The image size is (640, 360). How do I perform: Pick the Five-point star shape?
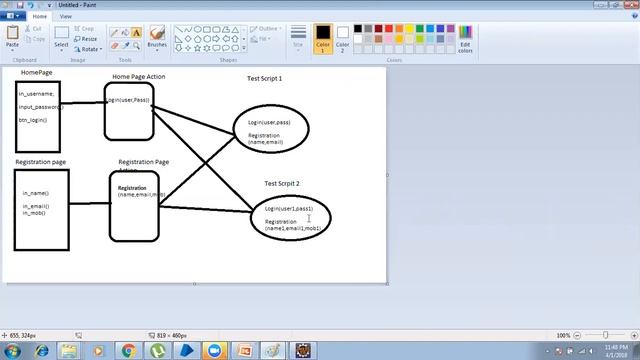pyautogui.click(x=198, y=48)
